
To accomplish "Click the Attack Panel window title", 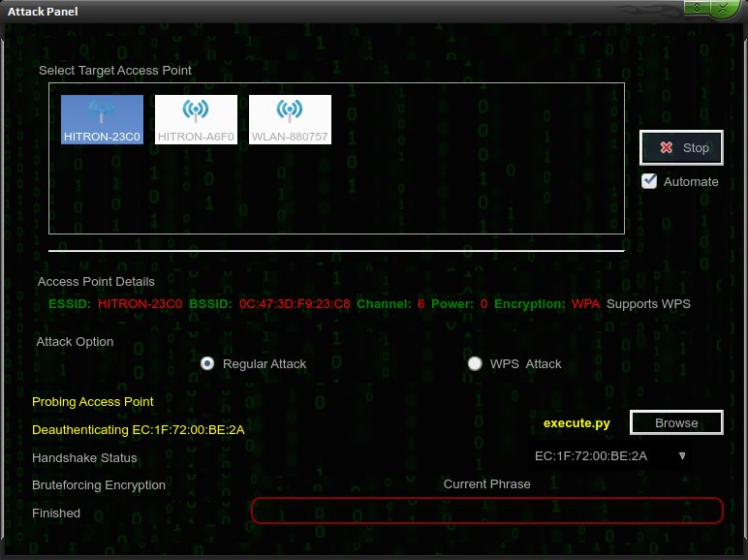I will pyautogui.click(x=43, y=12).
